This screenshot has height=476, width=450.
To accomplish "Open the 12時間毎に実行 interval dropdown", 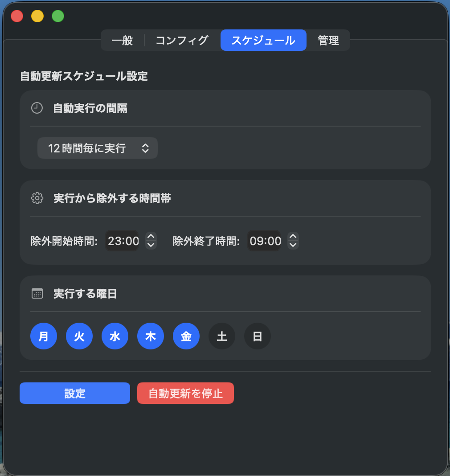I will coord(97,148).
